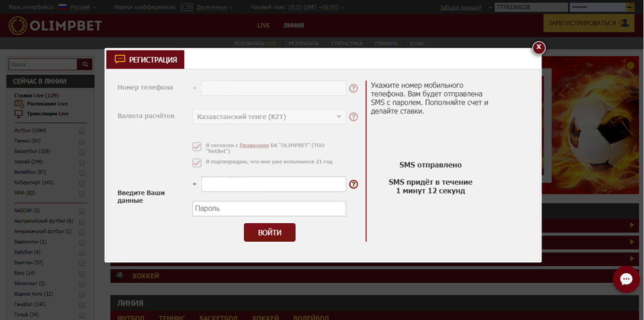Open Трансляции Live broadcast icon
Screen dimensions: 644x320
pos(19,114)
